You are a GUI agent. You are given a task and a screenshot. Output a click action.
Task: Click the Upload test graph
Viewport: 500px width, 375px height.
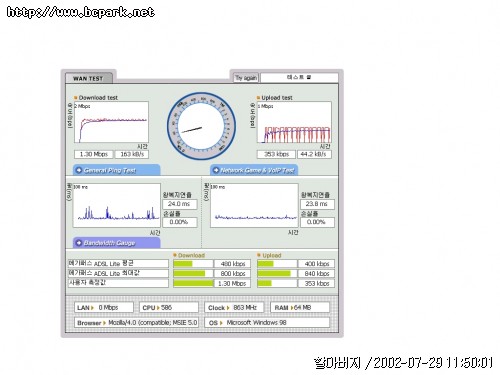[x=294, y=122]
